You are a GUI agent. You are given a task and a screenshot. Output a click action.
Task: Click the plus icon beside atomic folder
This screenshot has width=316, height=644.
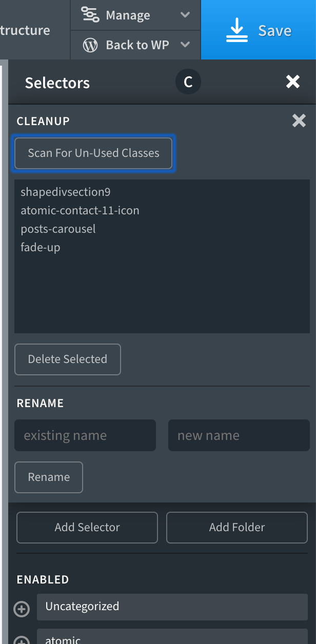(x=21, y=640)
